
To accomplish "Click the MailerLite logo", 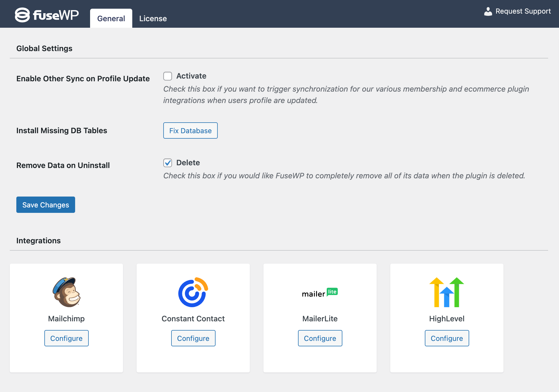I will pyautogui.click(x=320, y=293).
